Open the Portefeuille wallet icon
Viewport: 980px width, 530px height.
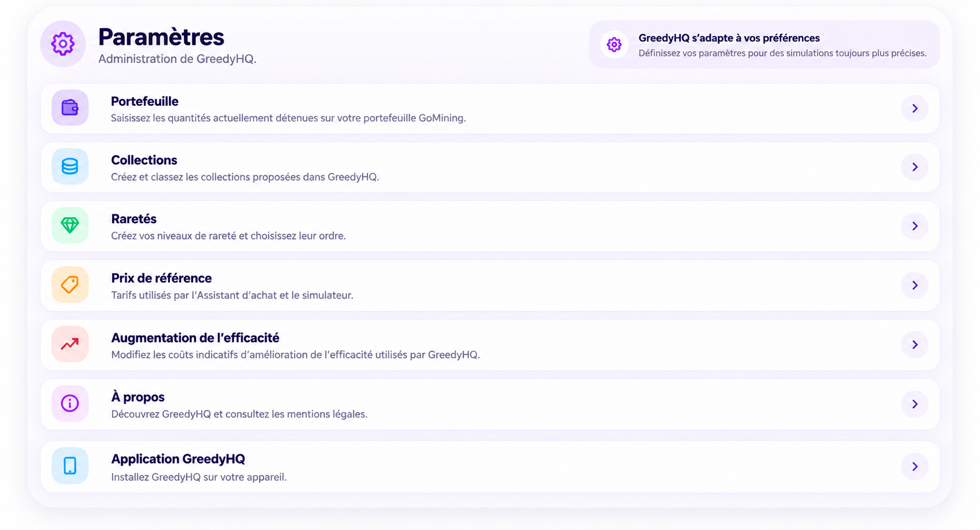(70, 107)
